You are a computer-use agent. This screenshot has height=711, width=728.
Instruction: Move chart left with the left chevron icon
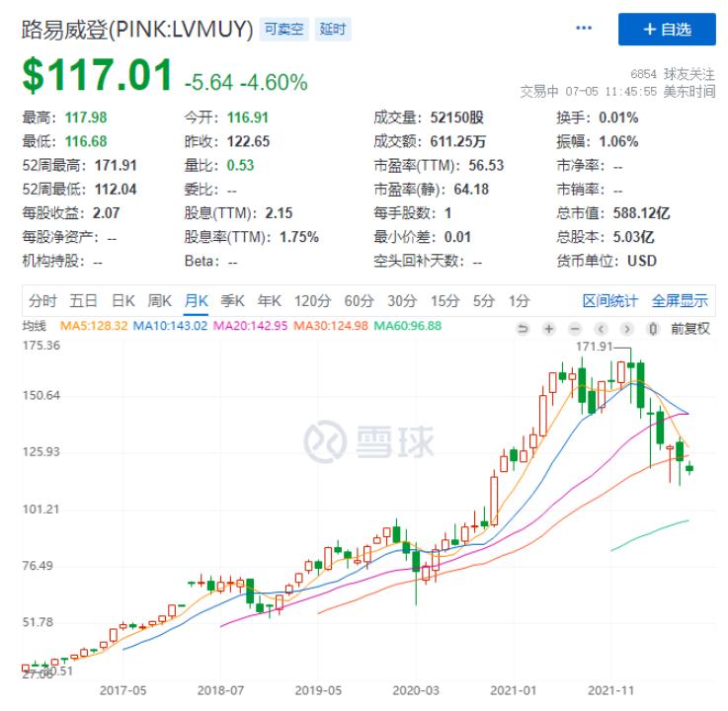point(601,329)
